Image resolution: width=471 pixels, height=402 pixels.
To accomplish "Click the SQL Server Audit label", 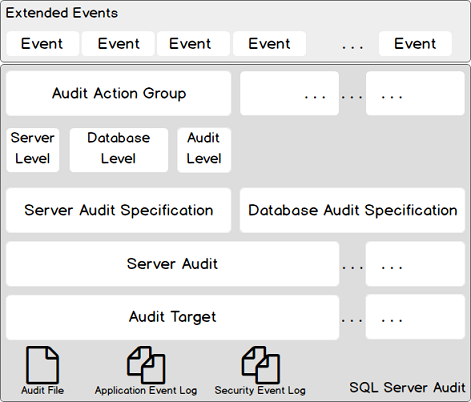I will point(407,387).
